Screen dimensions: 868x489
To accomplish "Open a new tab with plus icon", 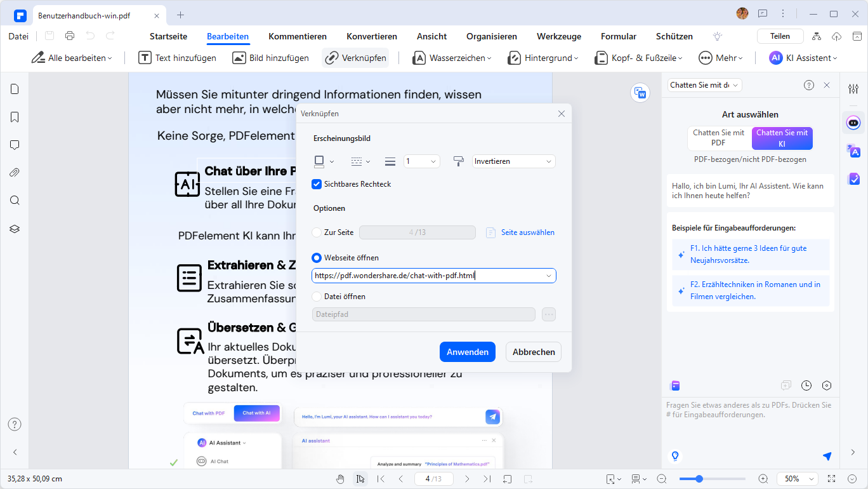I will pos(181,15).
